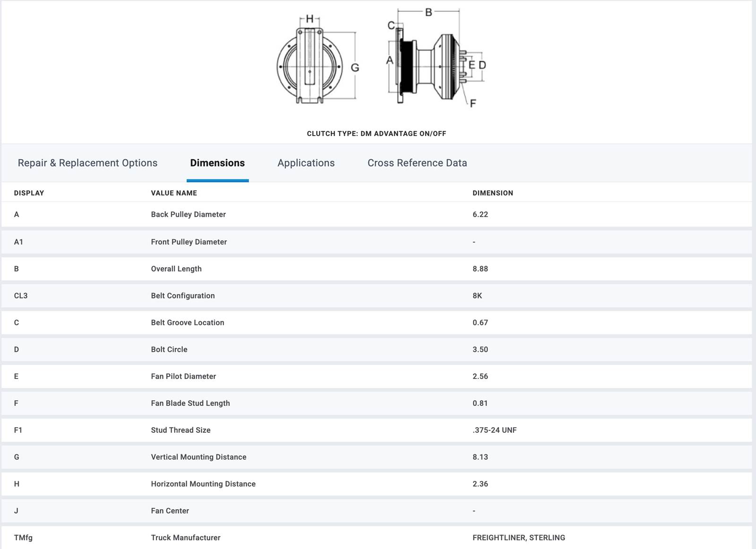Screen dimensions: 756x549
Task: Click the DIMENSION column header
Action: [x=492, y=193]
